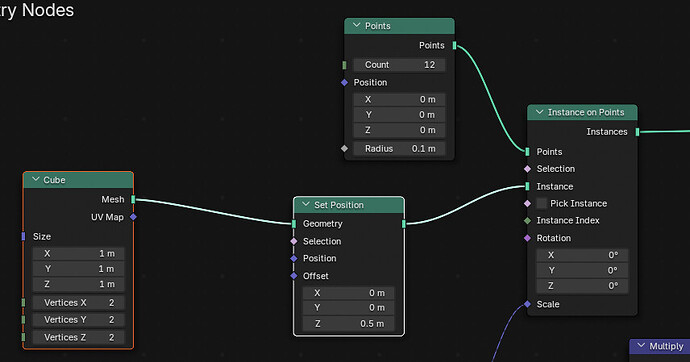This screenshot has height=362, width=690.
Task: Select the Multiply node header
Action: click(659, 346)
